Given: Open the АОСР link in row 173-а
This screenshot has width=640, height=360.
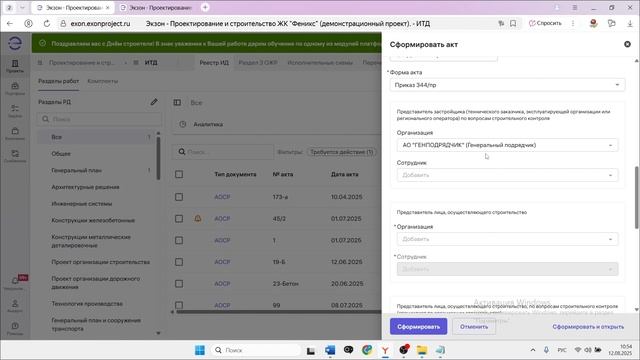Looking at the screenshot, I should pyautogui.click(x=222, y=197).
